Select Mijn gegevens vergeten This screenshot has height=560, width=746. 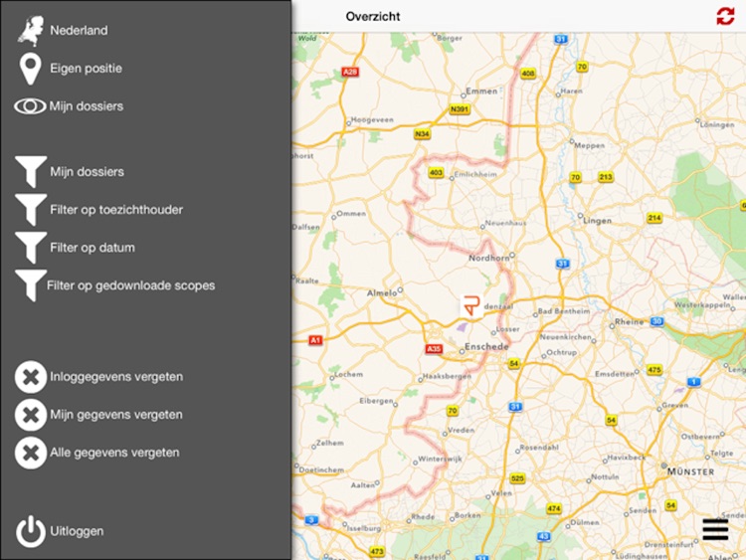116,415
